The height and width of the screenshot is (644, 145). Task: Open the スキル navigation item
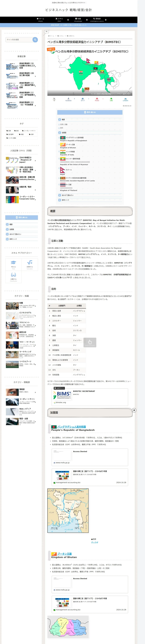coord(59,20)
